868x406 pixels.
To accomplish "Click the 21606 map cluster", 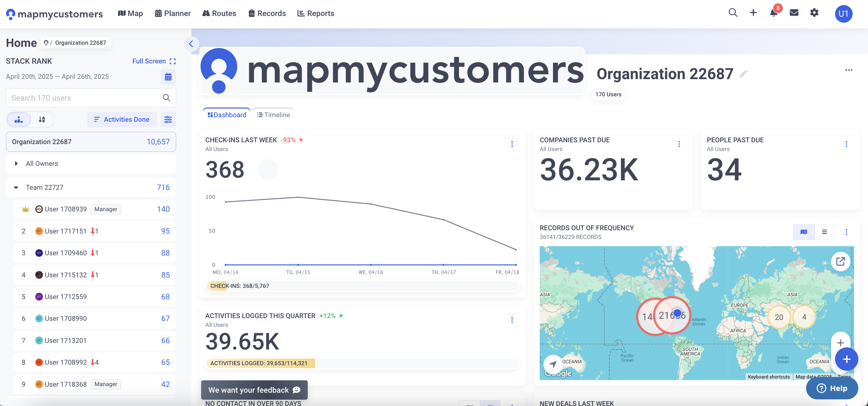I will pos(672,315).
